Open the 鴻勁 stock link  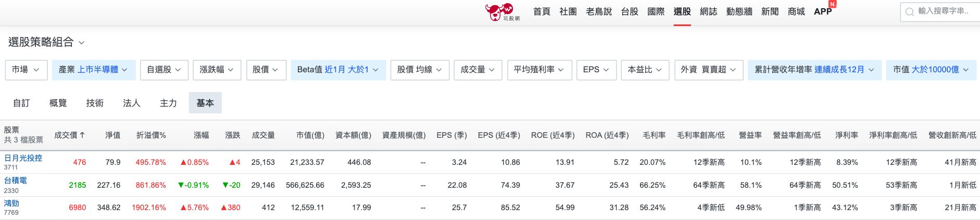pos(11,203)
